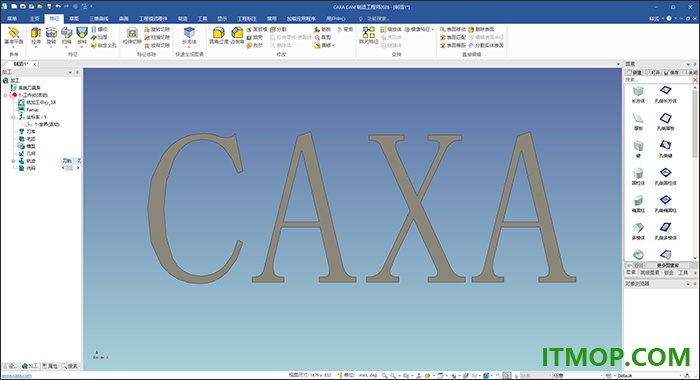Screen dimensions: 700x380
Task: Collapse the 1-工作组 tree node
Action: pos(6,95)
